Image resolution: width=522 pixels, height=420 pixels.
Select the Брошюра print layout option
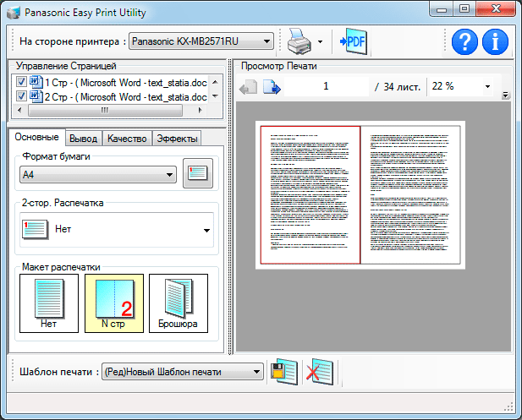(x=179, y=303)
